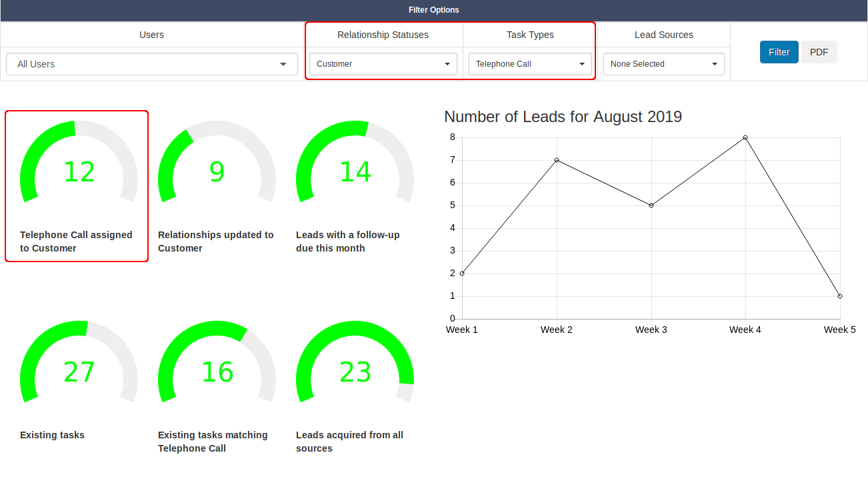Expand the Relationship Statuses Customer dropdown
Image resolution: width=868 pixels, height=495 pixels.
(383, 64)
